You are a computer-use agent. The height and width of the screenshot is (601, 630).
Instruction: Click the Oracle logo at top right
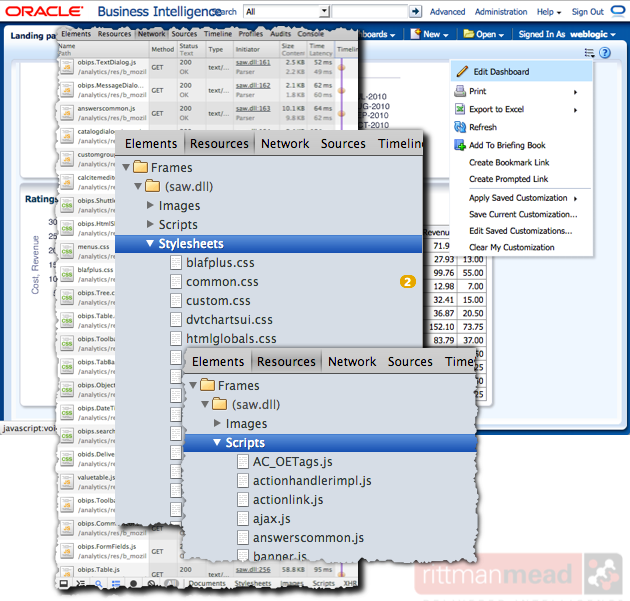coord(618,10)
